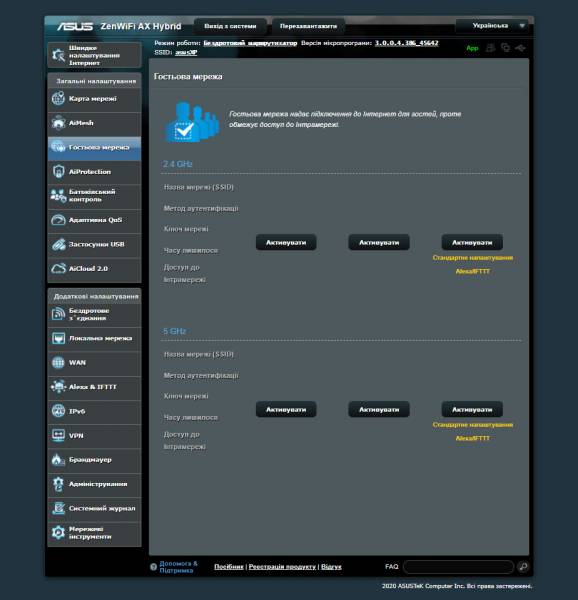Click the USB Application icon
The height and width of the screenshot is (600, 578).
pyautogui.click(x=58, y=244)
